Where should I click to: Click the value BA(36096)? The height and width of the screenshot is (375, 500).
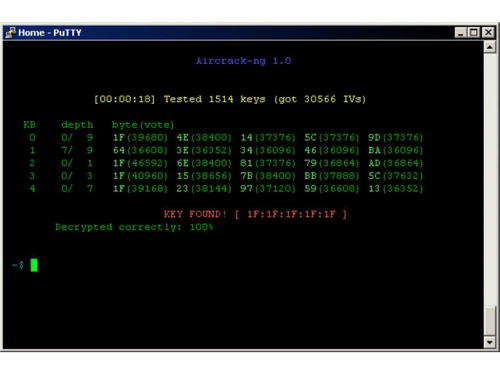click(396, 150)
